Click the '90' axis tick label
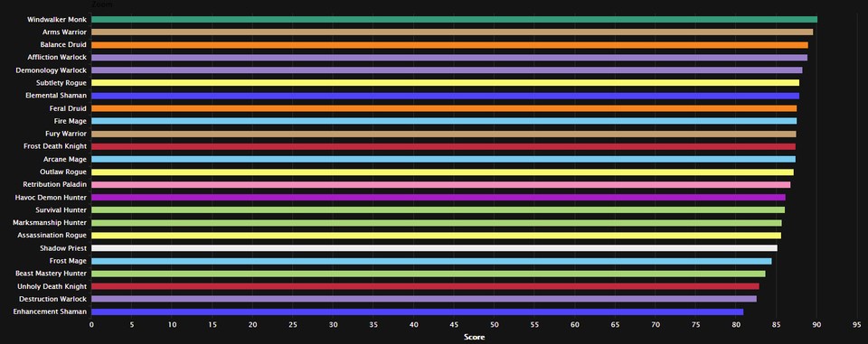This screenshot has width=868, height=344. pos(817,325)
